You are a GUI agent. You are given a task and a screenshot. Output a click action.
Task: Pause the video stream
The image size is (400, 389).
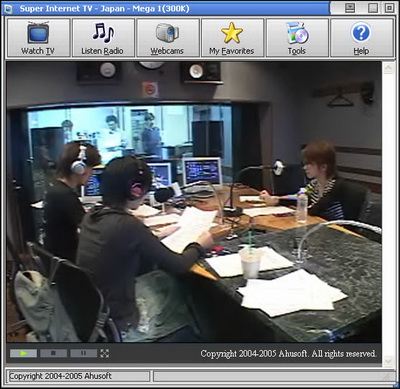click(83, 353)
